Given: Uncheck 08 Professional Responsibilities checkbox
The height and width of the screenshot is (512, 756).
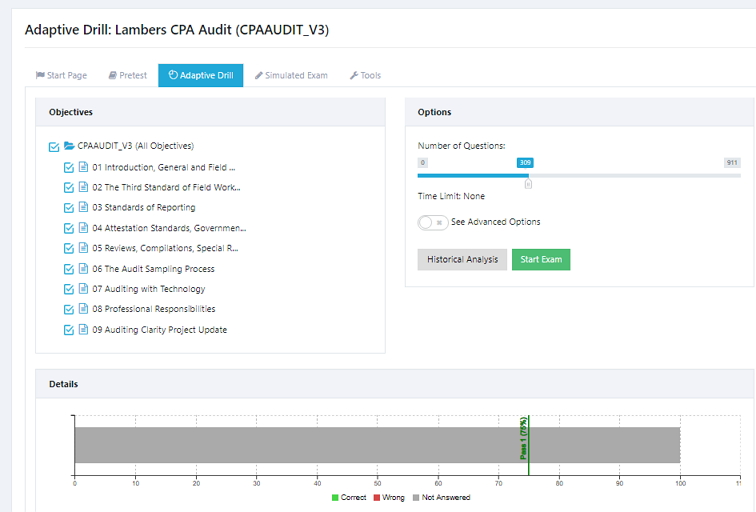Looking at the screenshot, I should [69, 310].
